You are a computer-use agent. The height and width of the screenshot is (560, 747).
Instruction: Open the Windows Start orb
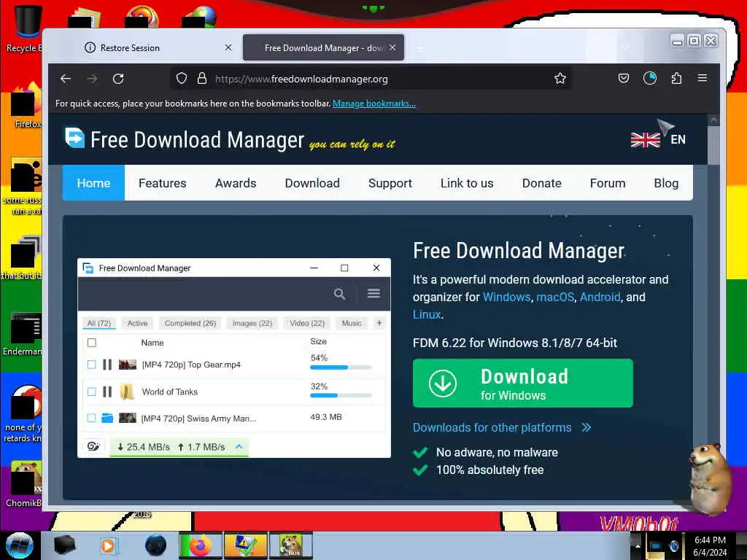coord(19,545)
